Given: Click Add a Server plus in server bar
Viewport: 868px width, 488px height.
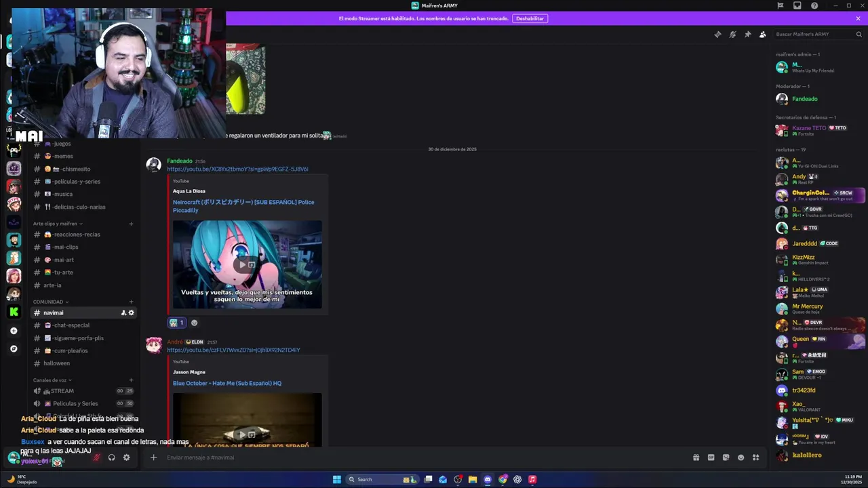Looking at the screenshot, I should 14,331.
